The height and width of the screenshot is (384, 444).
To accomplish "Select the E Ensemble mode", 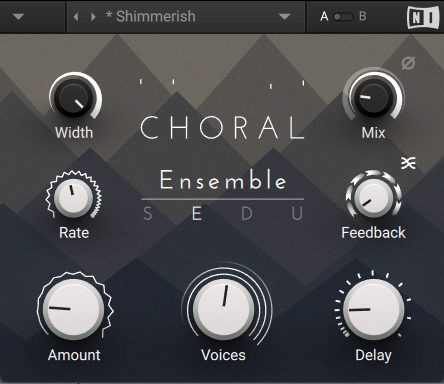I will [197, 213].
